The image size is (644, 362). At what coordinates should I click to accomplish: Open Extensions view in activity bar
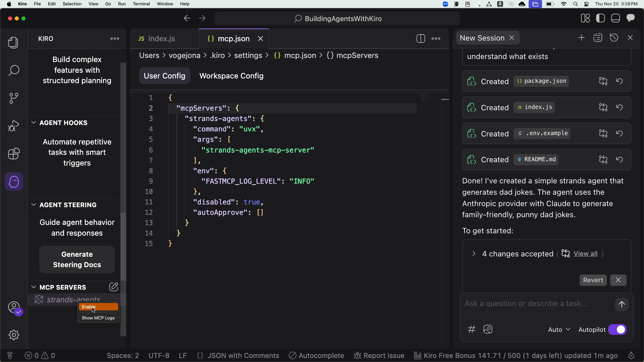click(14, 154)
